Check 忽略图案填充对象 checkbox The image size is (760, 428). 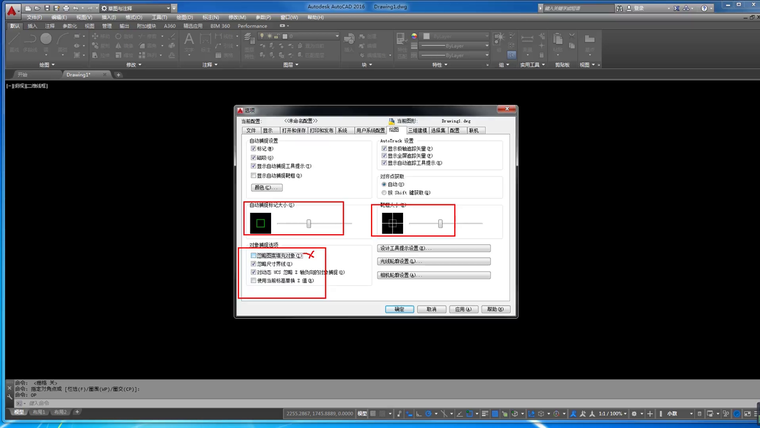point(254,256)
